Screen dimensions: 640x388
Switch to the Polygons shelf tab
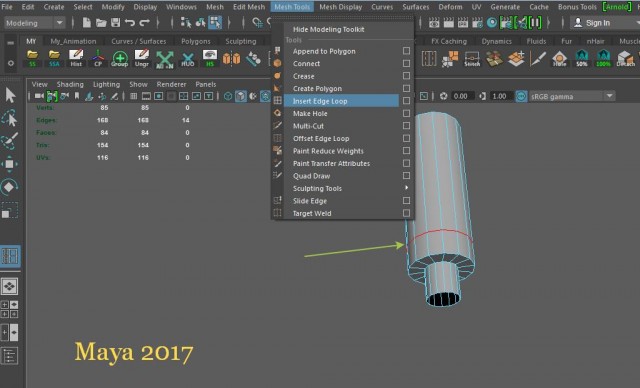(x=196, y=41)
